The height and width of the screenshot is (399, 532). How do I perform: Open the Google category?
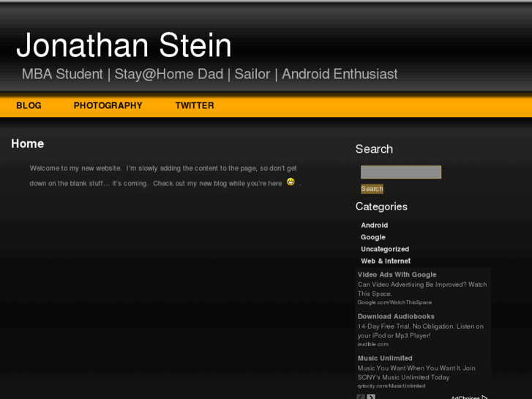click(373, 237)
